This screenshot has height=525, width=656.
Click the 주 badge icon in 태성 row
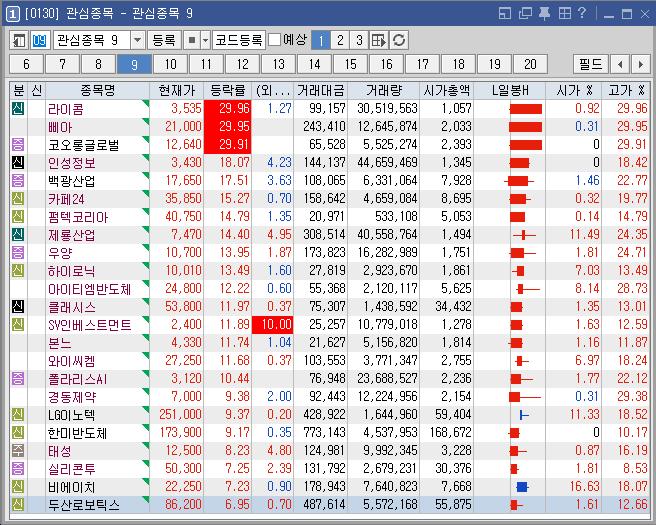(18, 451)
